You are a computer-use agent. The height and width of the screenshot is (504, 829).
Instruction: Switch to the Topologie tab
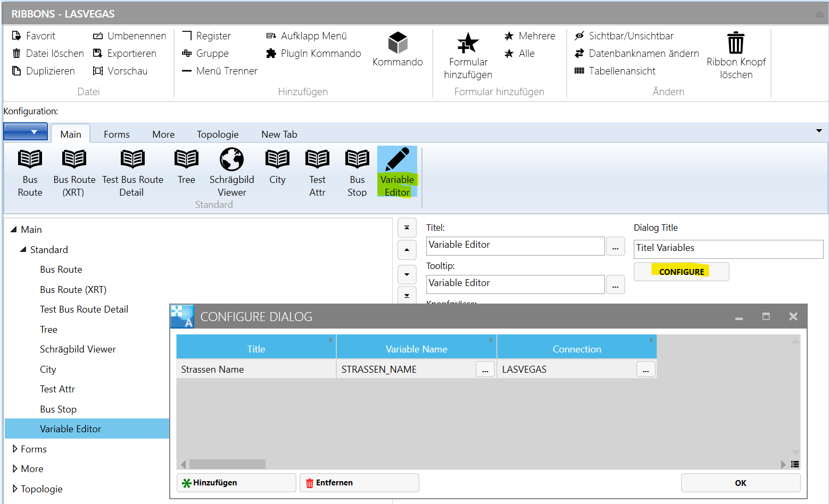tap(217, 135)
